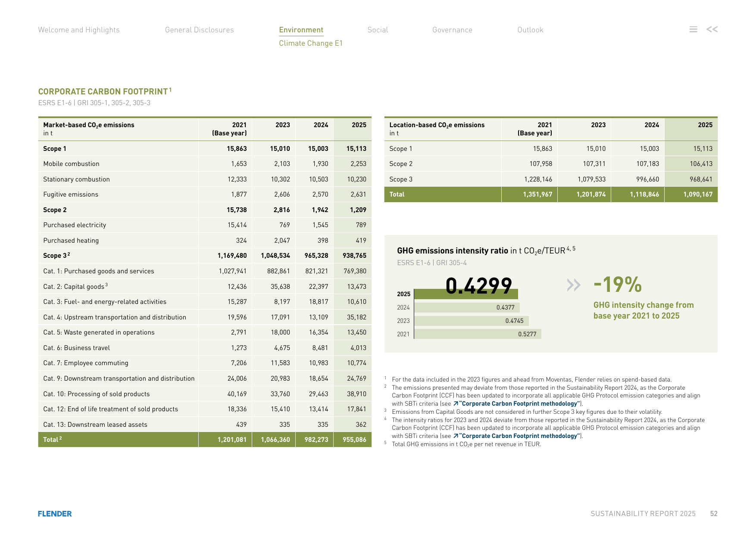The height and width of the screenshot is (535, 756).
Task: Click location-based total value 1,090,167
Action: (x=698, y=194)
